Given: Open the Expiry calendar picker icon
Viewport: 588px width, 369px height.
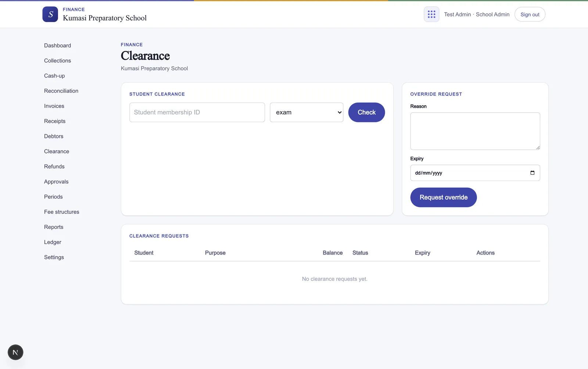Looking at the screenshot, I should 532,173.
